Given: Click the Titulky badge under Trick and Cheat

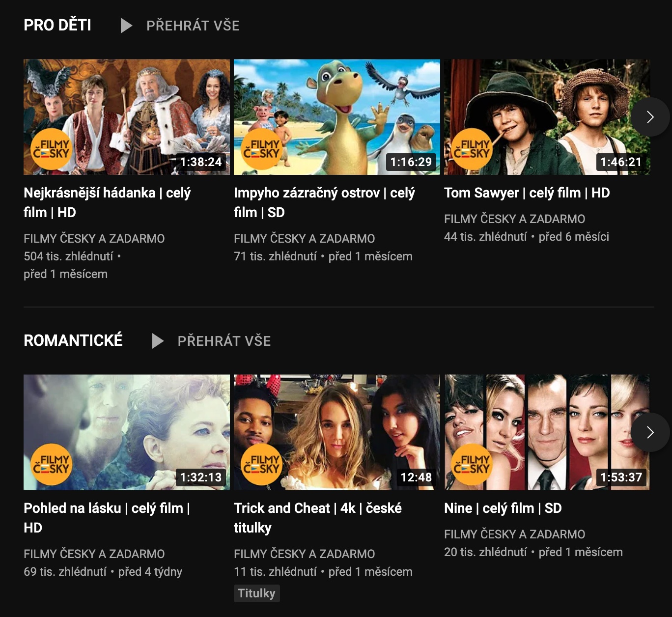Looking at the screenshot, I should click(x=256, y=593).
